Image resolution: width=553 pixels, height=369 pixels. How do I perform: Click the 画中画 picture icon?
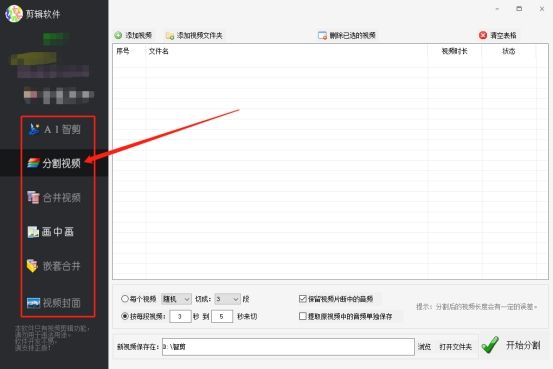pyautogui.click(x=33, y=232)
